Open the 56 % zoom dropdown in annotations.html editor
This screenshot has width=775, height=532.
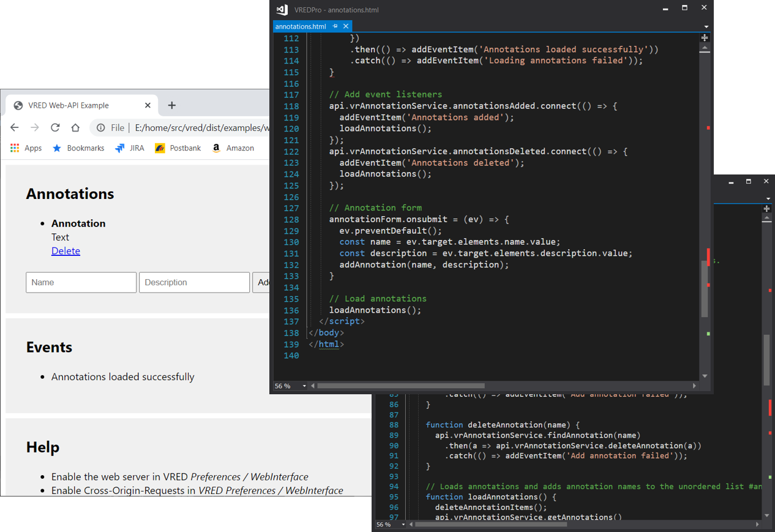tap(304, 386)
